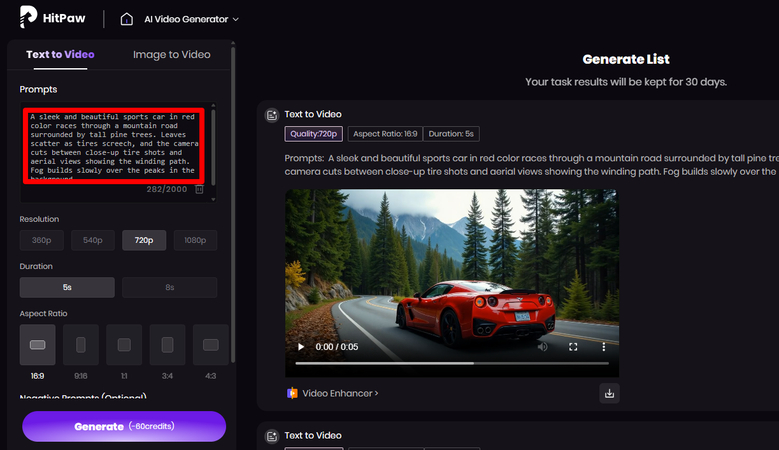The image size is (779, 450).
Task: Clear the prompt with trash icon
Action: pyautogui.click(x=199, y=189)
